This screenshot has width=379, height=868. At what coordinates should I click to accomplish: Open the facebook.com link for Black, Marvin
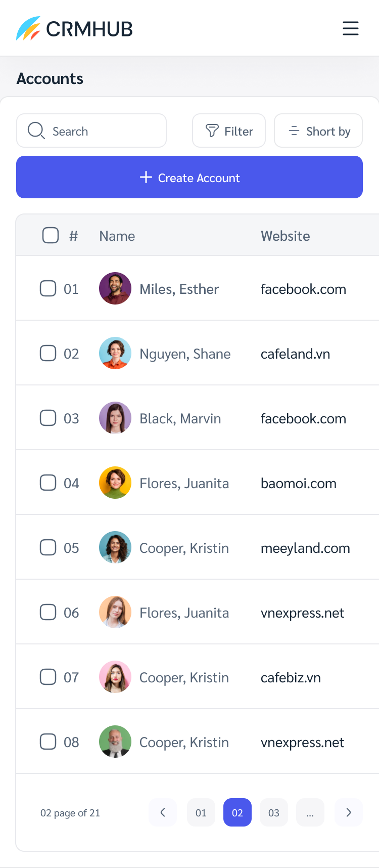[303, 418]
